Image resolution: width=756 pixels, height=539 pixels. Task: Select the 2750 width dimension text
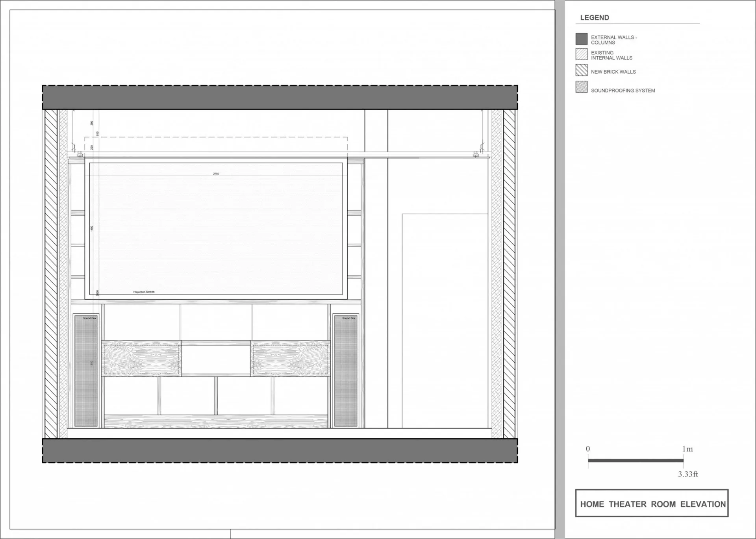tap(216, 174)
